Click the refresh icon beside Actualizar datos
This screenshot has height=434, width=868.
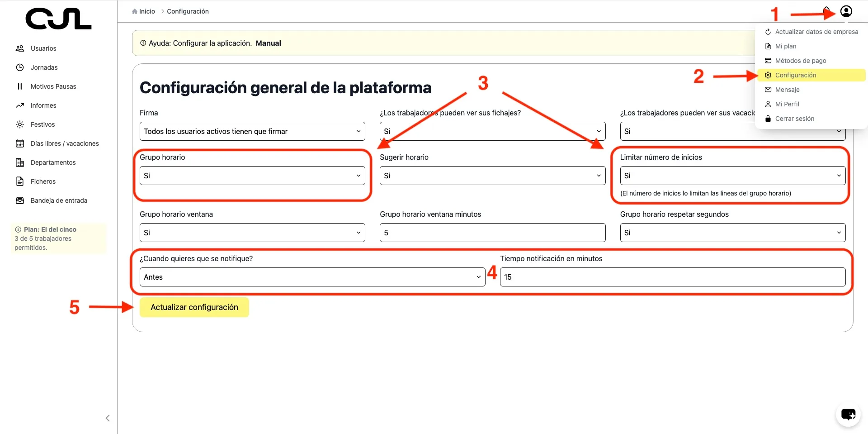768,32
